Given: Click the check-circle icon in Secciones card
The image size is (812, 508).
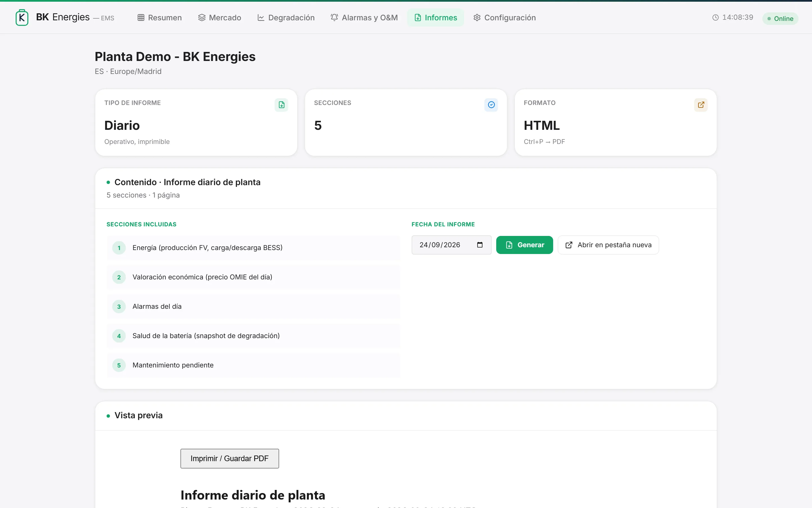Looking at the screenshot, I should click(491, 105).
